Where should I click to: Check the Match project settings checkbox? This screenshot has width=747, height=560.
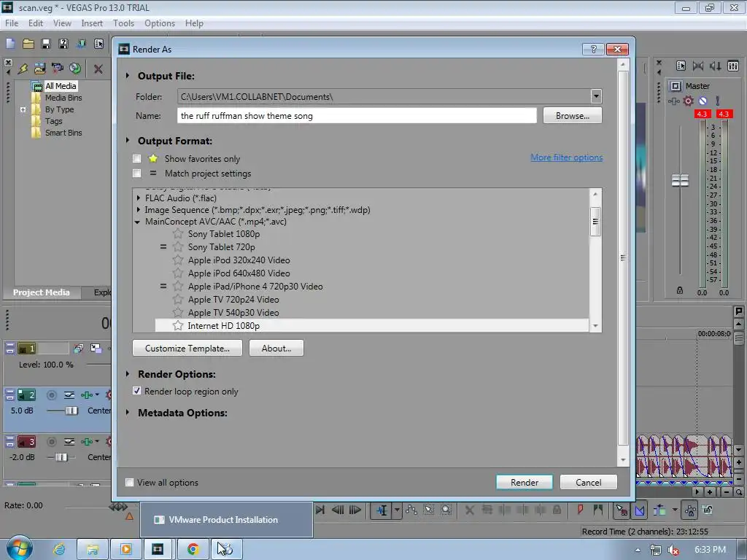click(136, 174)
